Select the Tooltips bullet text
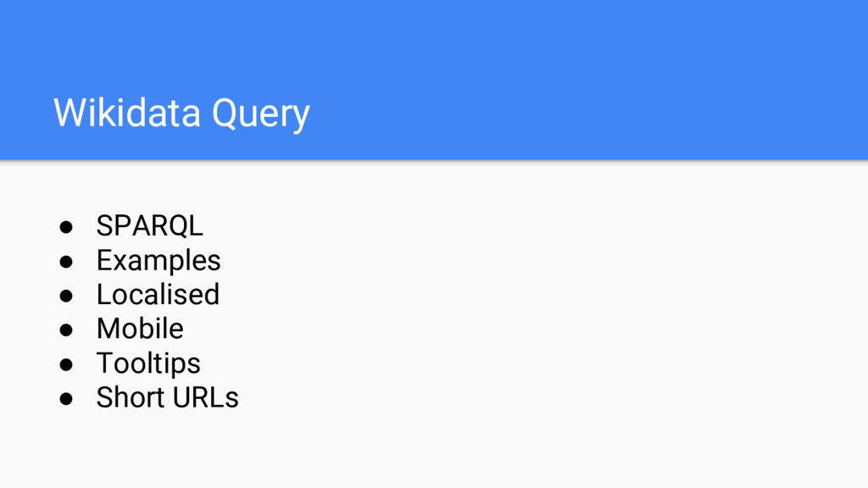The width and height of the screenshot is (868, 488). [x=148, y=363]
